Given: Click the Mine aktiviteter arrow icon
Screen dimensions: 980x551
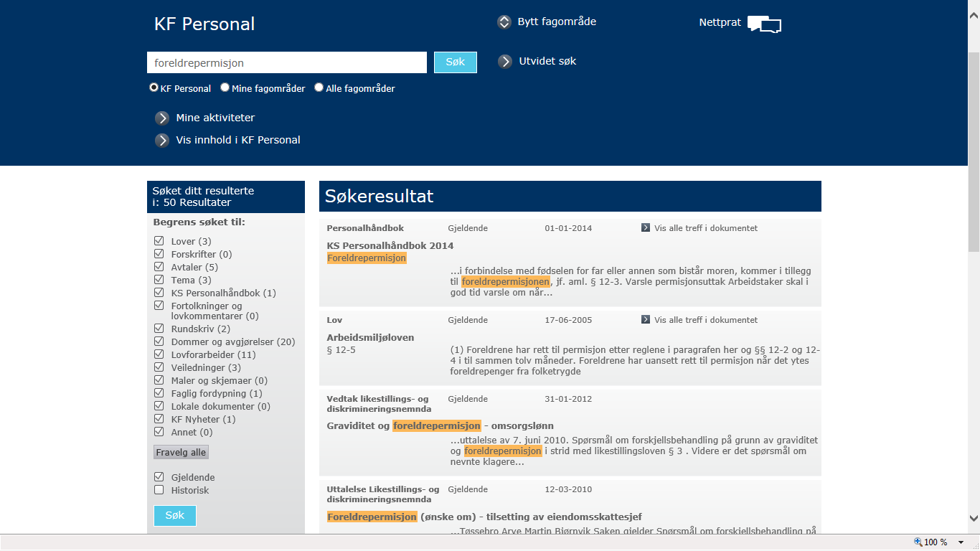Looking at the screenshot, I should click(x=162, y=118).
